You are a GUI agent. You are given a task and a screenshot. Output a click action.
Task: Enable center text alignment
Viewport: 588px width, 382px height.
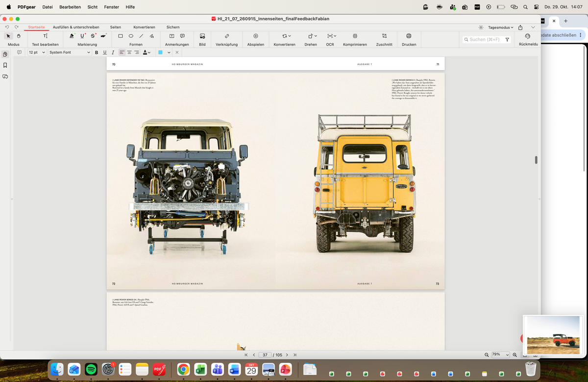(x=129, y=52)
